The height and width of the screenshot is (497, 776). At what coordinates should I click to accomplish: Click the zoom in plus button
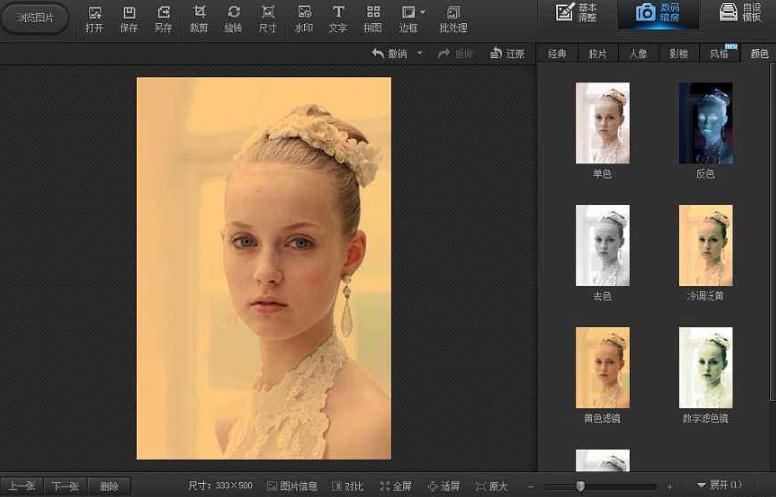click(670, 487)
